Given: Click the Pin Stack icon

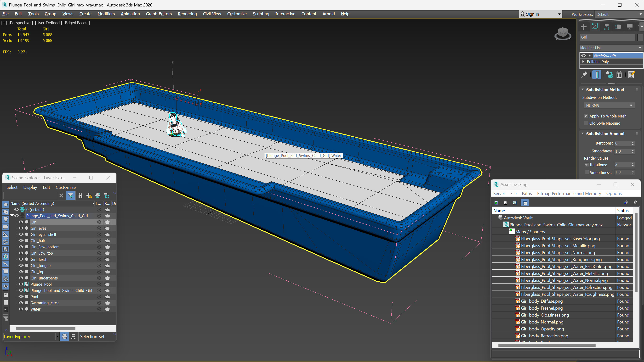Looking at the screenshot, I should [x=584, y=75].
